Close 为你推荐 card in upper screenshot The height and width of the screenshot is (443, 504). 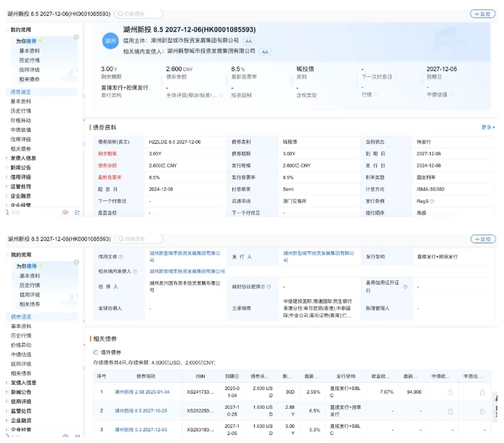76,37
